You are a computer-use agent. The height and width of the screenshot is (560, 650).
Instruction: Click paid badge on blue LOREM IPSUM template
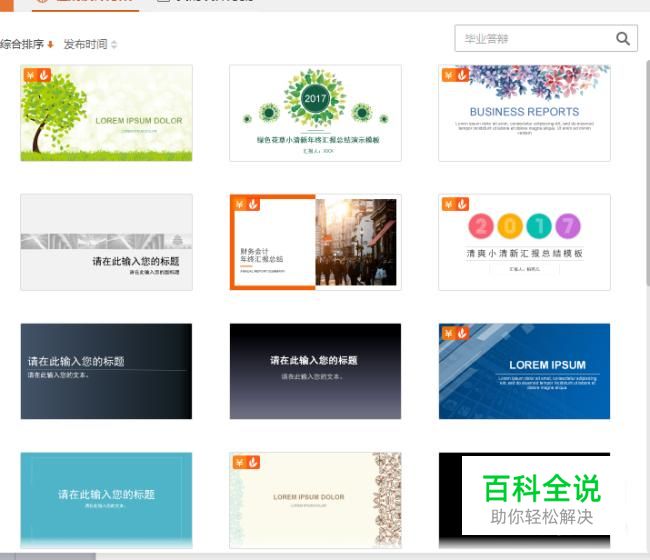click(455, 333)
